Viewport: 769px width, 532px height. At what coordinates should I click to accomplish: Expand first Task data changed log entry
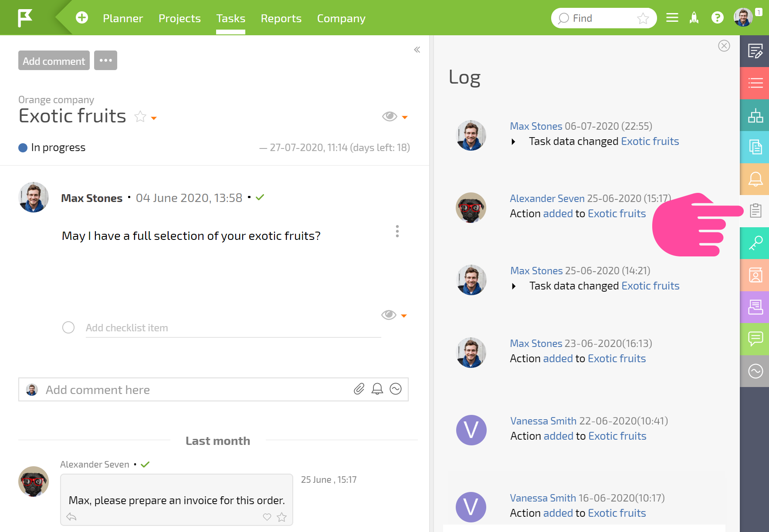click(x=514, y=141)
